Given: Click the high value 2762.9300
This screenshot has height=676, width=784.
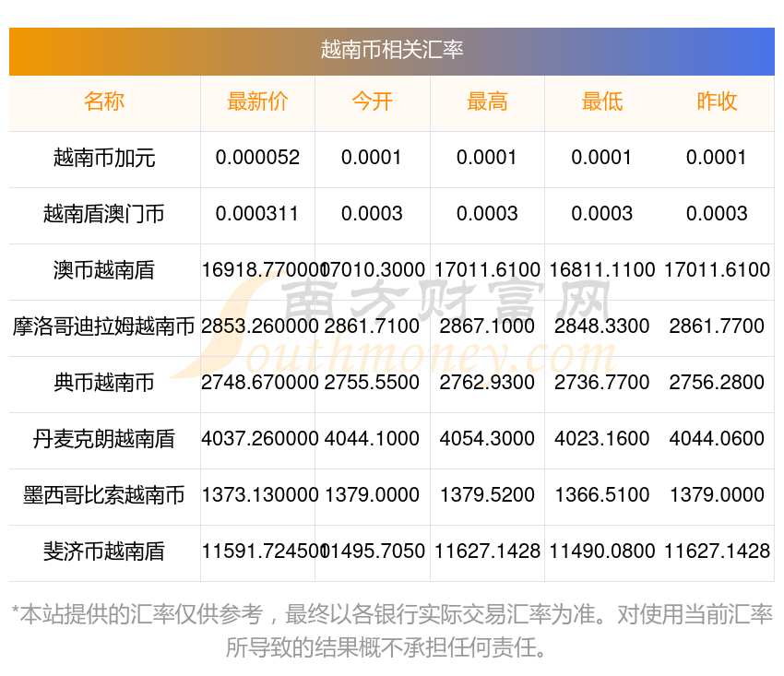Looking at the screenshot, I should (x=487, y=383).
